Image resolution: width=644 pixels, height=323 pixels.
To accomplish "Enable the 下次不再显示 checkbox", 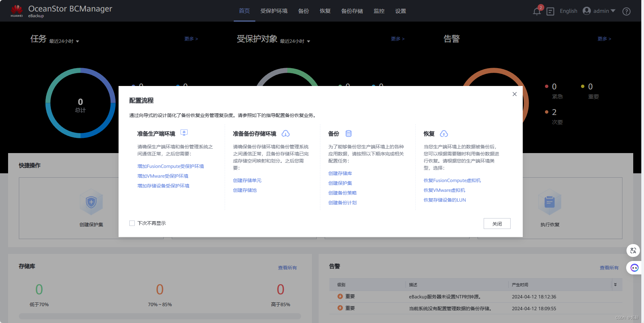I will pos(132,223).
